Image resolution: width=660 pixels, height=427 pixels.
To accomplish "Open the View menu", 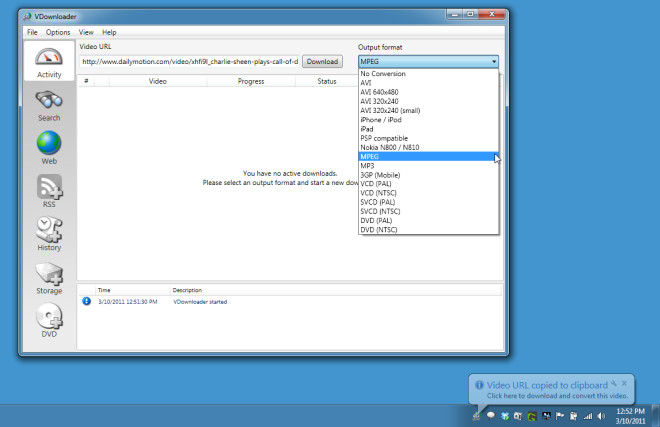I will tap(86, 32).
